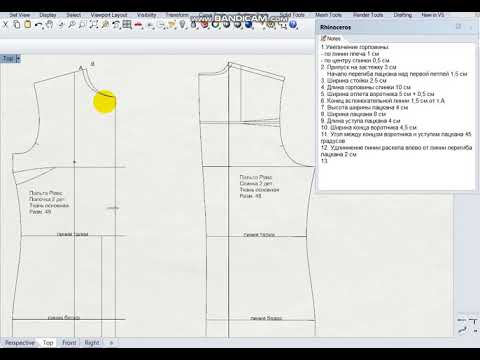Select the Notes tab in Rhinoceros panel
The height and width of the screenshot is (360, 480).
tap(331, 38)
